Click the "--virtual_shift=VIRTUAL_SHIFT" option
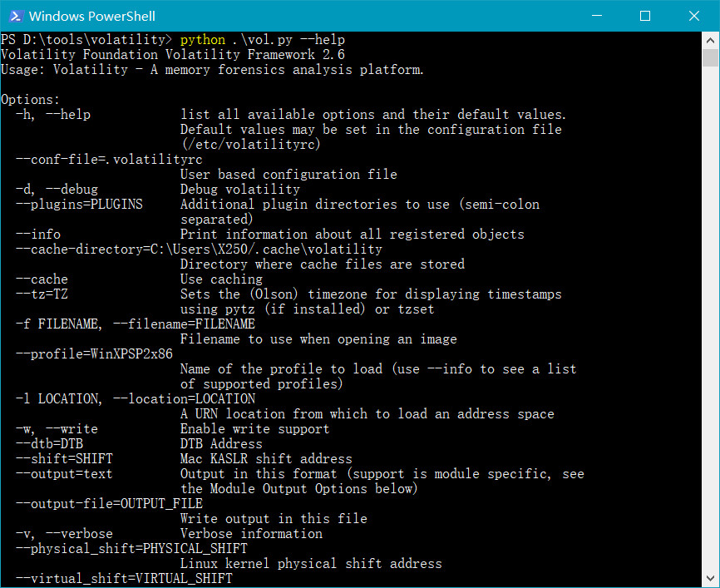The image size is (720, 588). [x=124, y=579]
